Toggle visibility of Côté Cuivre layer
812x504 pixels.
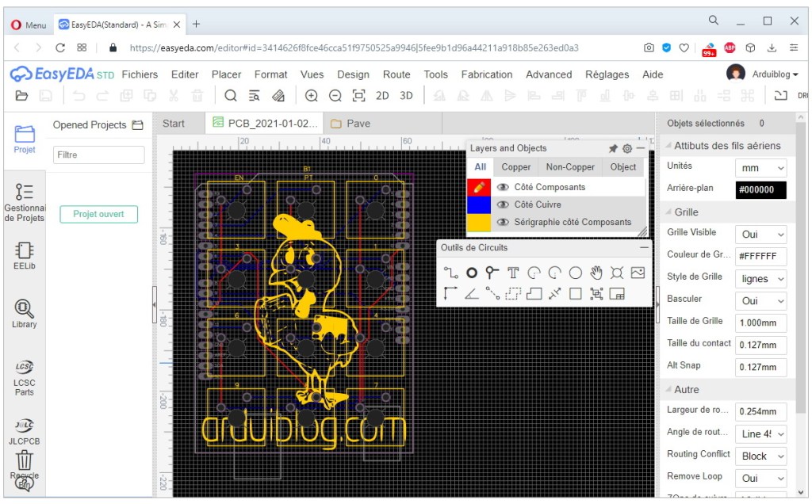coord(503,204)
